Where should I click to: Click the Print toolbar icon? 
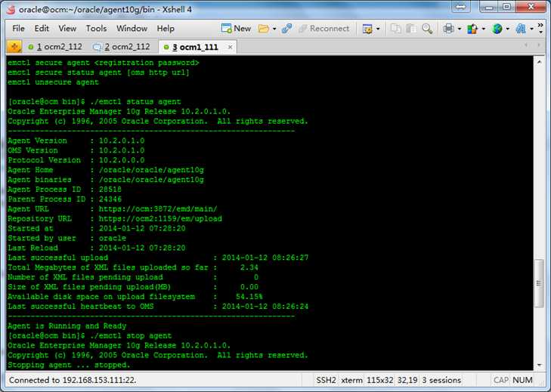[x=449, y=29]
